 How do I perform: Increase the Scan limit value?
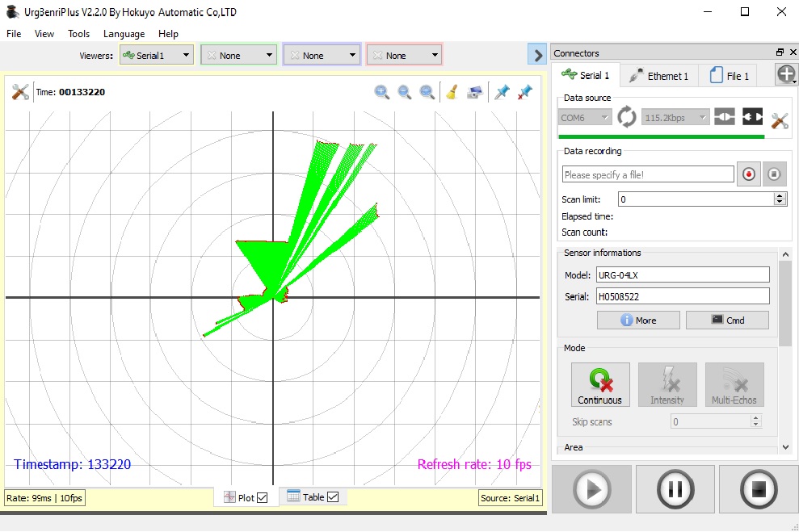[780, 195]
